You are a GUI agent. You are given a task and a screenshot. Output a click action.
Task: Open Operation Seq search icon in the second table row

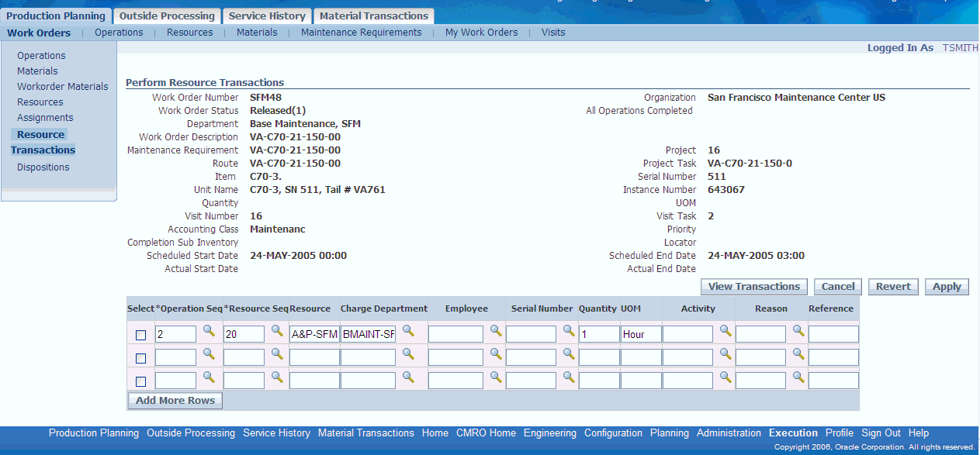click(209, 354)
